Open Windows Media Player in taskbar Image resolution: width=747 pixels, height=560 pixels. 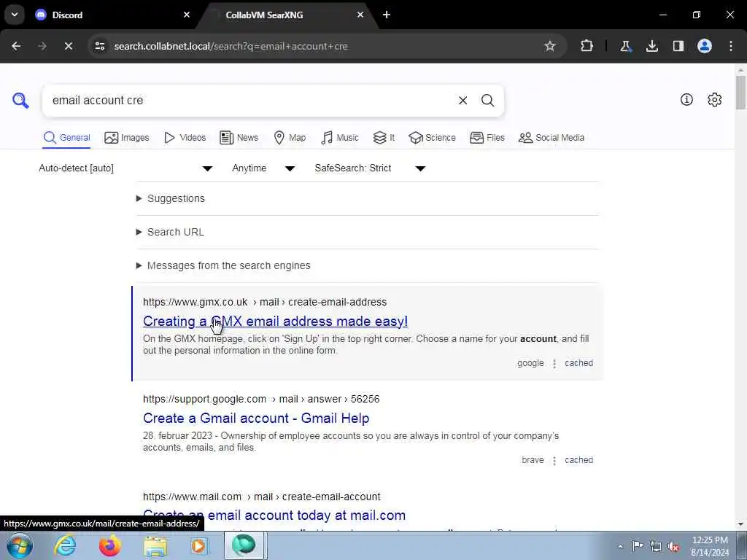coord(200,545)
